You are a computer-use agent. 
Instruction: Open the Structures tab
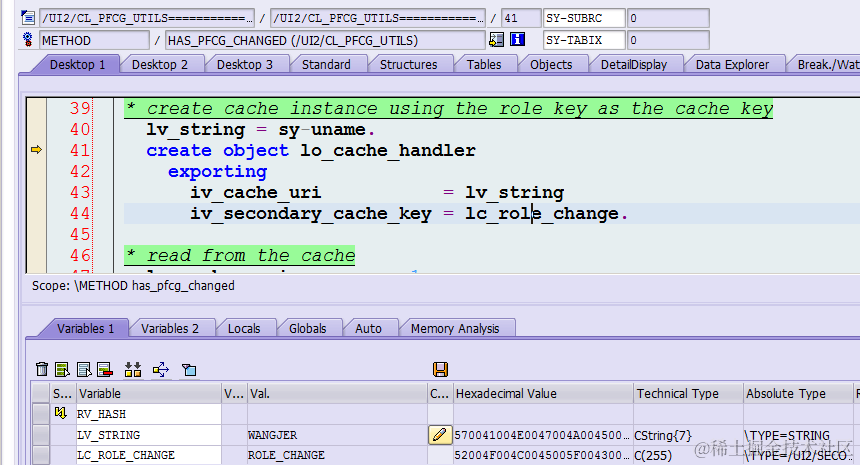[409, 65]
